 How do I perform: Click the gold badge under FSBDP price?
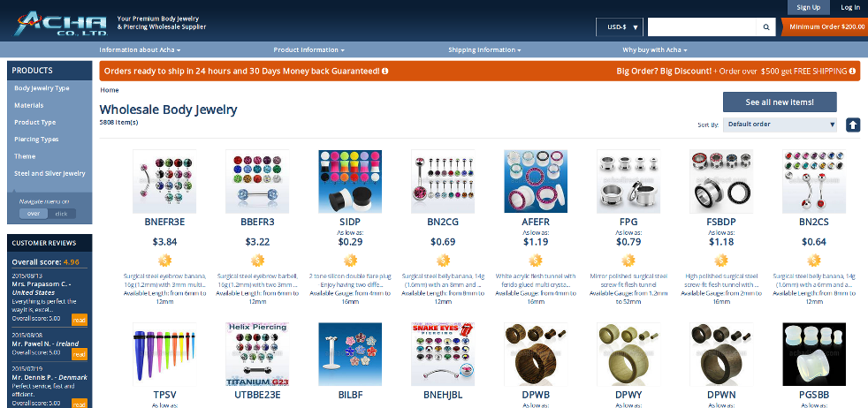tap(720, 260)
